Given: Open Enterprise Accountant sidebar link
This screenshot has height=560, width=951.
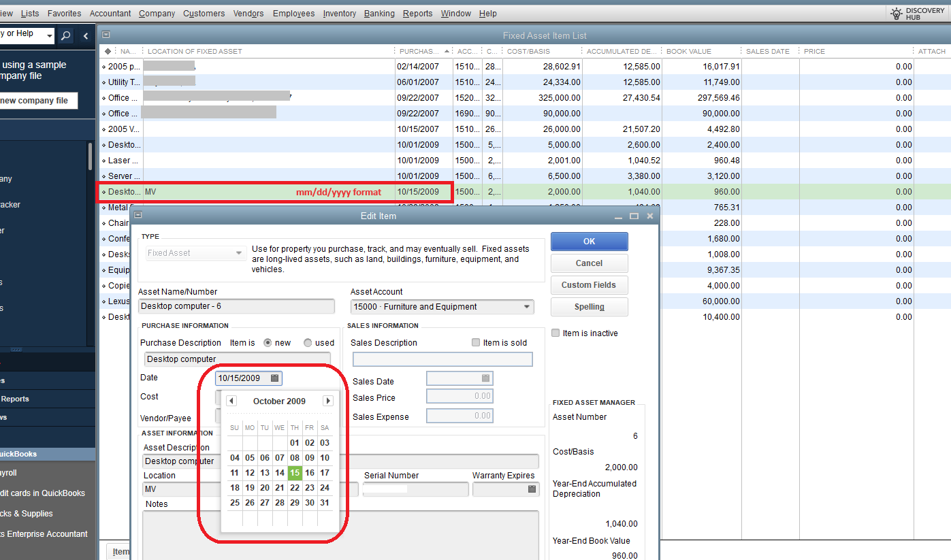Looking at the screenshot, I should pyautogui.click(x=44, y=534).
